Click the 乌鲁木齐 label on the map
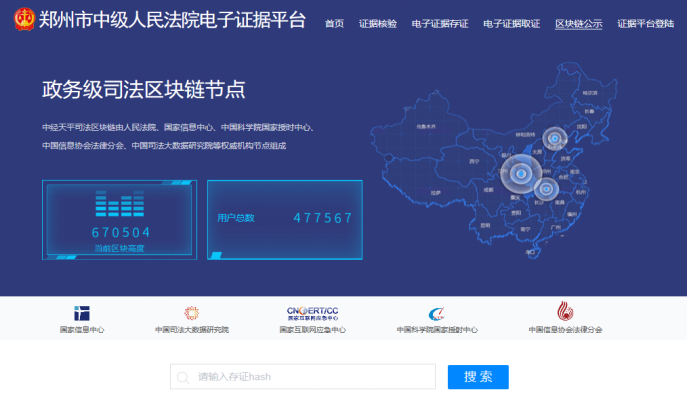The height and width of the screenshot is (404, 688). 426,126
